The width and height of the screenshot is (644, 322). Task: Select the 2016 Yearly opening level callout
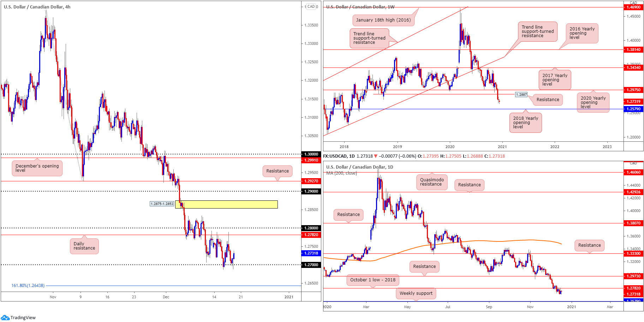(x=582, y=33)
